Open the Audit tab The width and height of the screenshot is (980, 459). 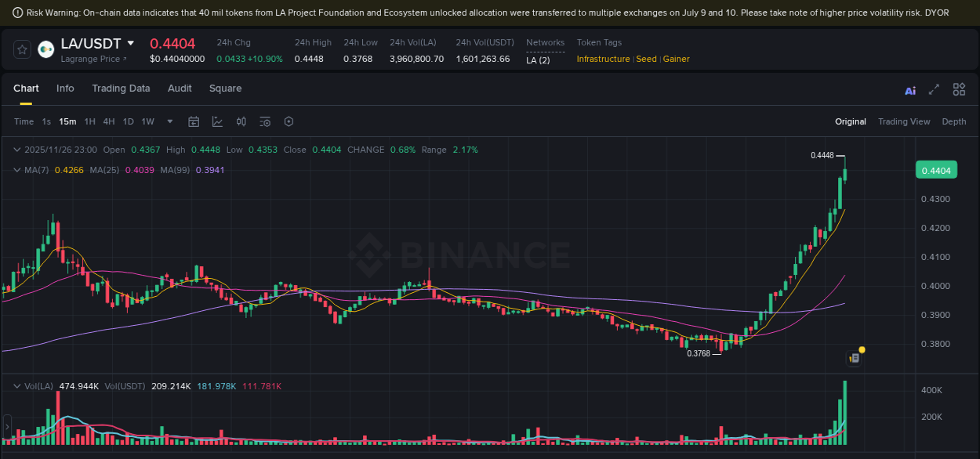tap(180, 89)
